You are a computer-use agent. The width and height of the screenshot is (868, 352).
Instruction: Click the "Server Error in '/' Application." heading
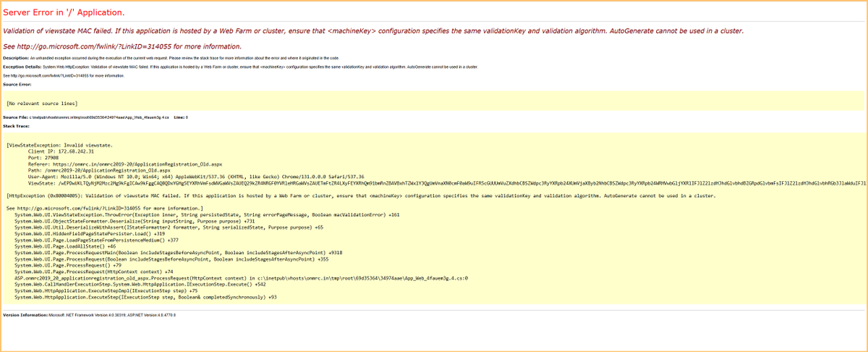pos(63,13)
